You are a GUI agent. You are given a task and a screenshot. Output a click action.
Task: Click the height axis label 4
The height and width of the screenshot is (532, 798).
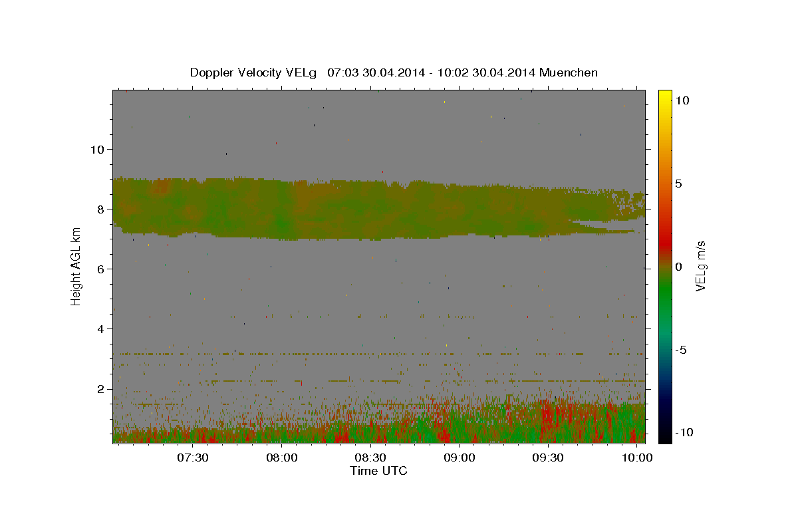pyautogui.click(x=100, y=329)
